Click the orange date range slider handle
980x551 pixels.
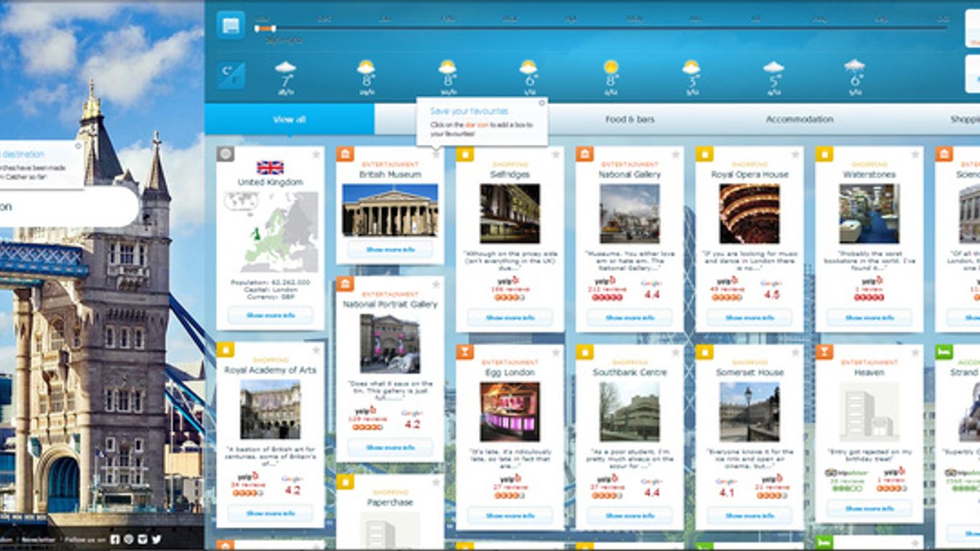point(265,28)
